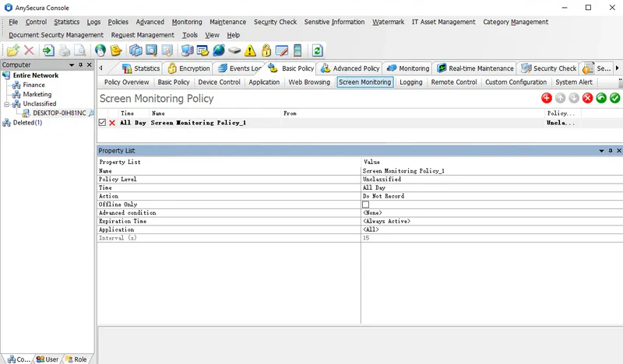
Task: Collapse the Unclassified tree node
Action: (7, 104)
